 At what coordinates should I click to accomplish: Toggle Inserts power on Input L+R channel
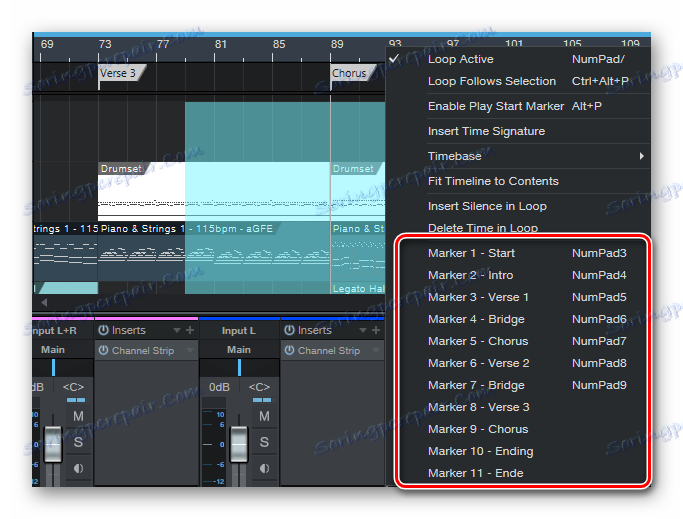103,330
